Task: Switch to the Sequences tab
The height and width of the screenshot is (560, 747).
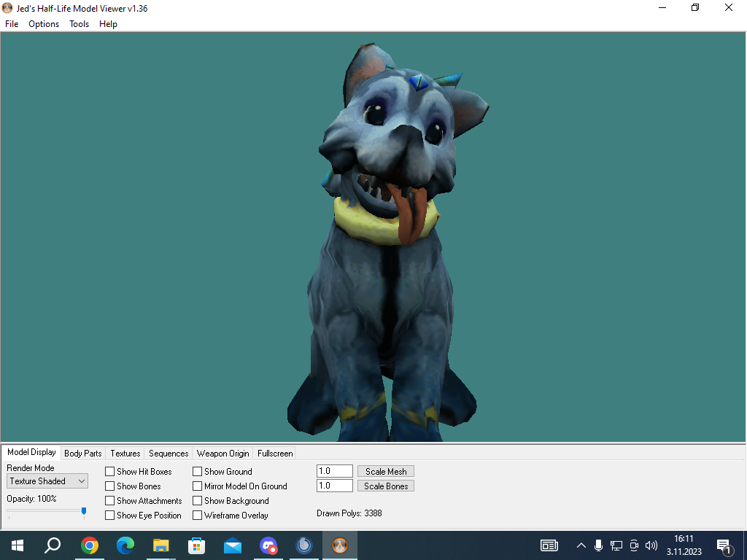Action: [x=169, y=454]
